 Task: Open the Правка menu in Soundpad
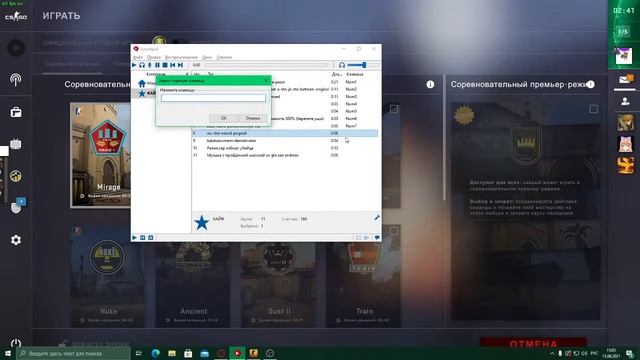click(153, 57)
